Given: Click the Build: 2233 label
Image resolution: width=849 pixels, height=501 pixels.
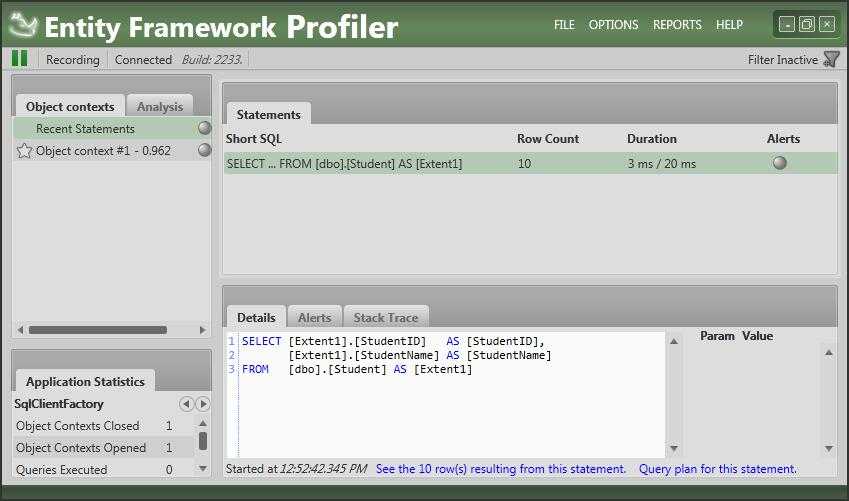Looking at the screenshot, I should [212, 60].
